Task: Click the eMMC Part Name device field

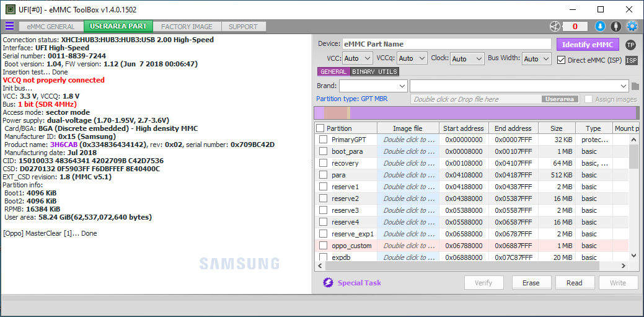Action: click(446, 44)
